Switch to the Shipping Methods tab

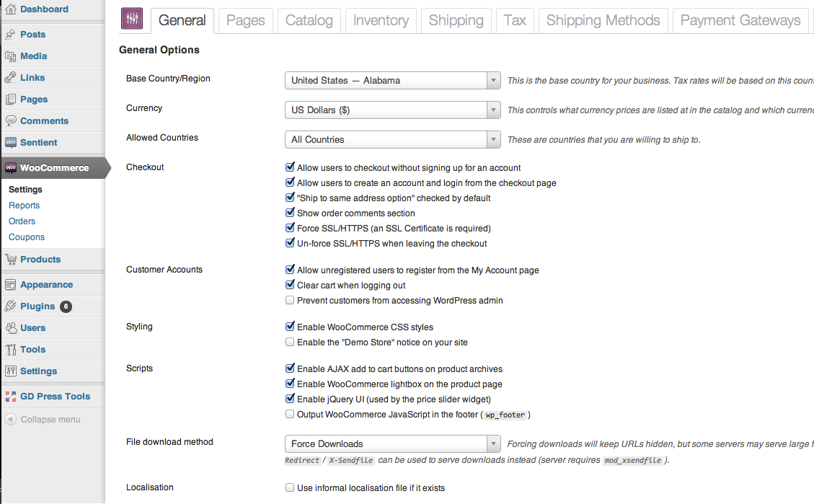(x=603, y=21)
